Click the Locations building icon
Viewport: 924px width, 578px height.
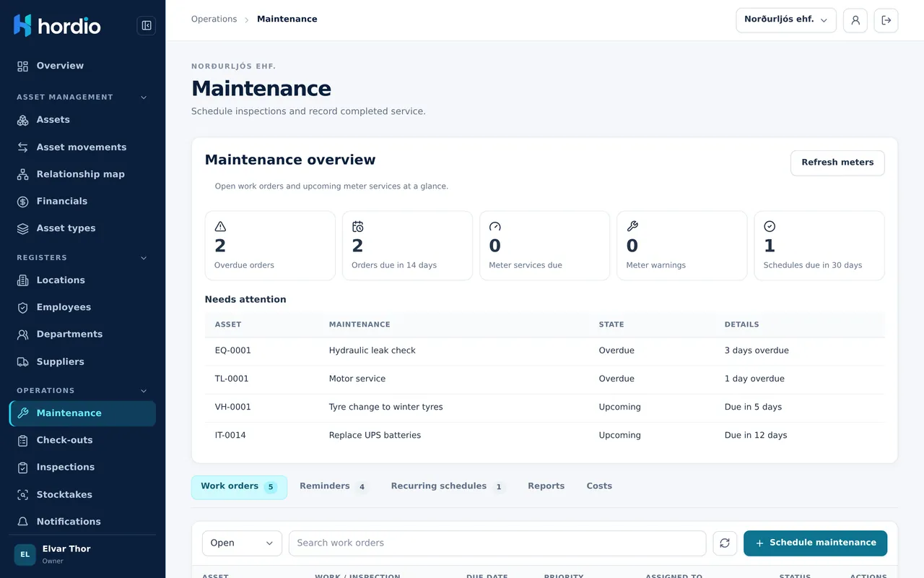23,280
